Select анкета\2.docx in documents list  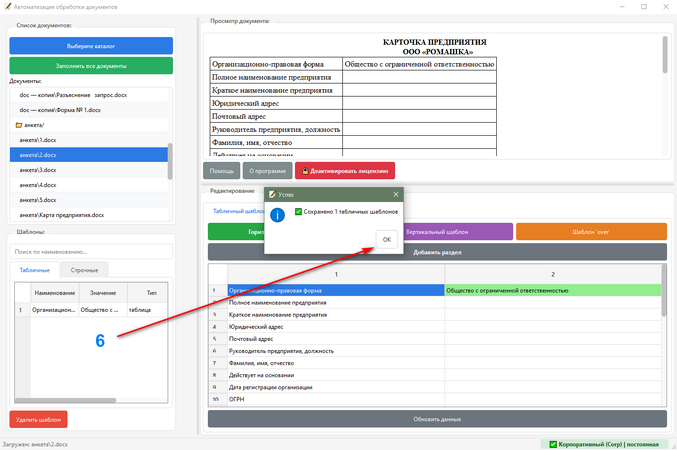click(x=89, y=155)
